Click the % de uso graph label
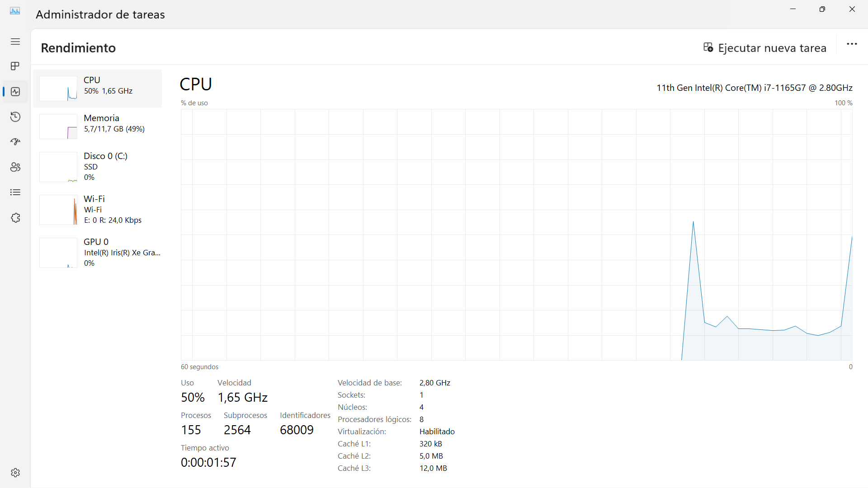 194,103
